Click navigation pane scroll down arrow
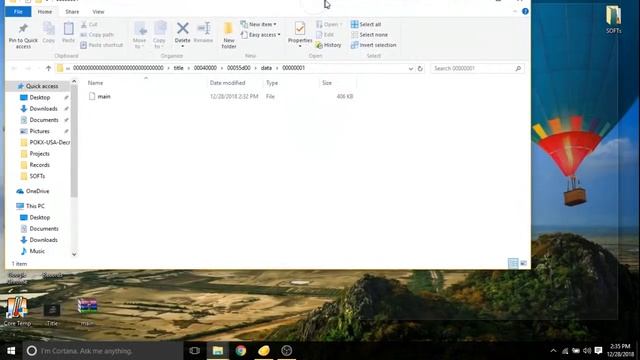640x360 pixels. [74, 254]
